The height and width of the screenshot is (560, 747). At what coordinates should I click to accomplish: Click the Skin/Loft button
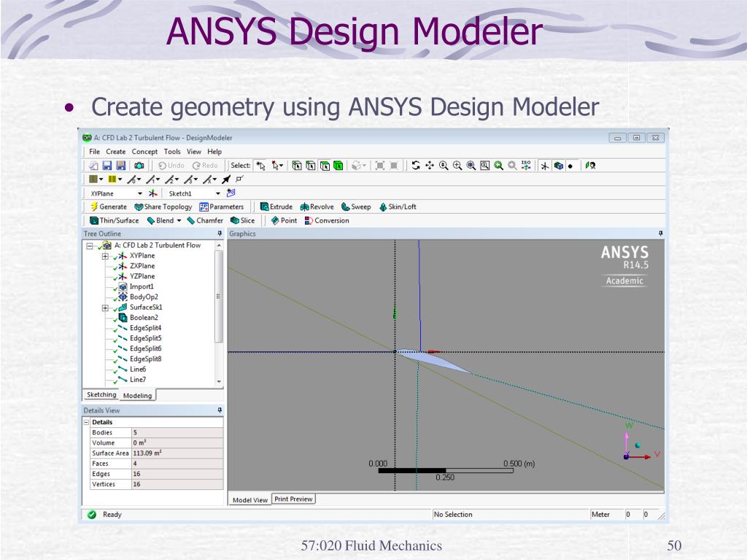coord(398,206)
